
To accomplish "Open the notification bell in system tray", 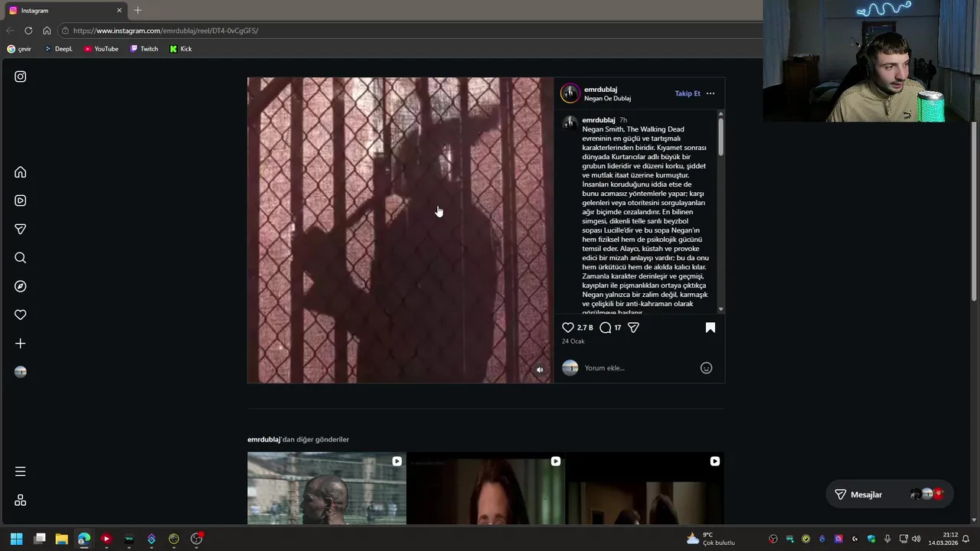I will point(965,539).
